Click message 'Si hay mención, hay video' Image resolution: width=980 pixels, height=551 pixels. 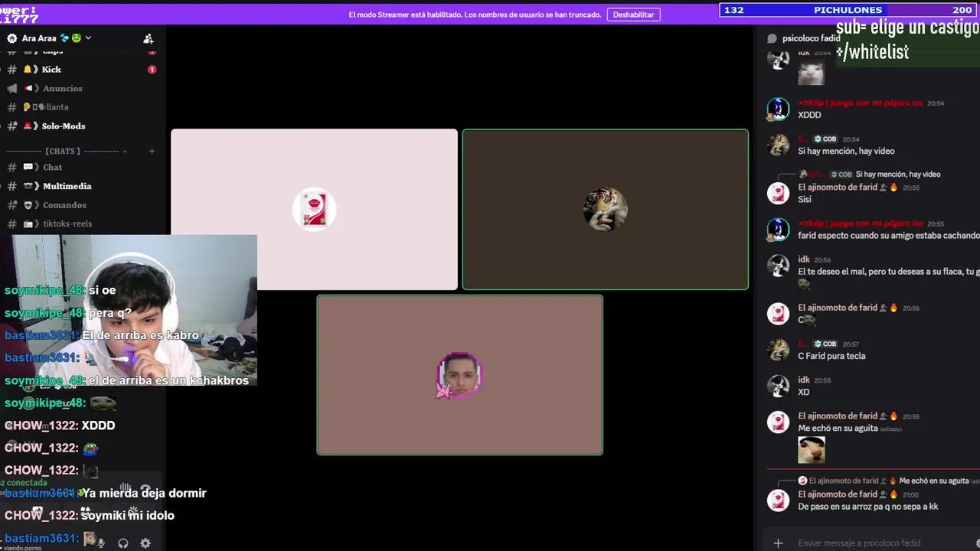click(846, 151)
